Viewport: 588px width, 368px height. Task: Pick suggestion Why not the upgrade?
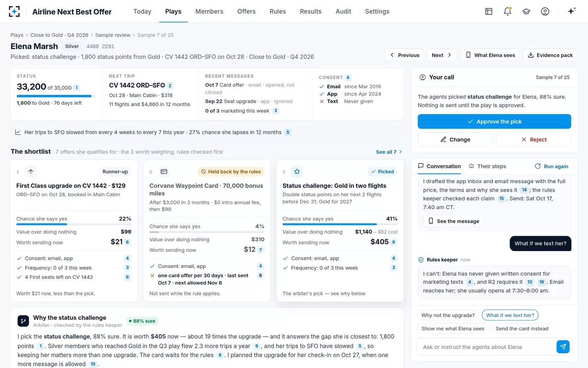point(448,315)
